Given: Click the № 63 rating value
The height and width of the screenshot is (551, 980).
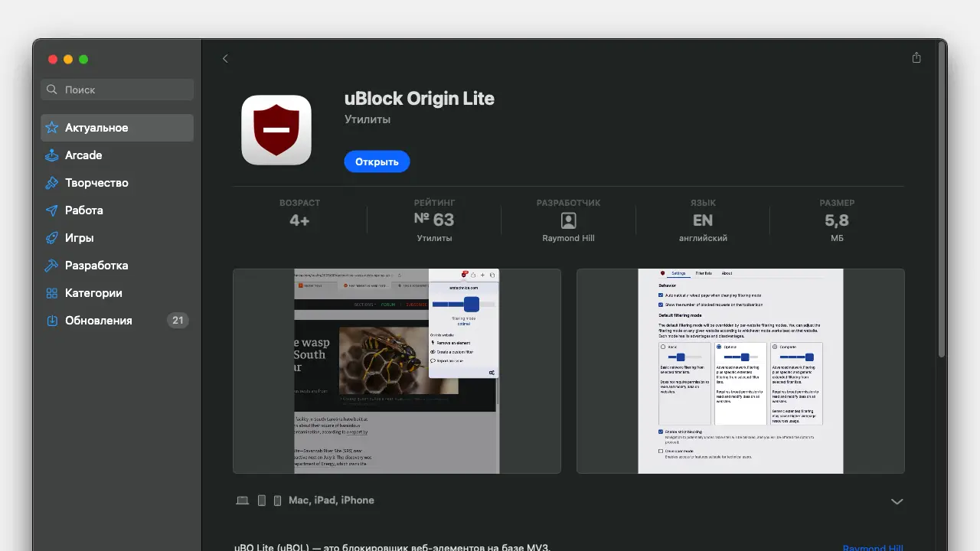Looking at the screenshot, I should click(434, 220).
